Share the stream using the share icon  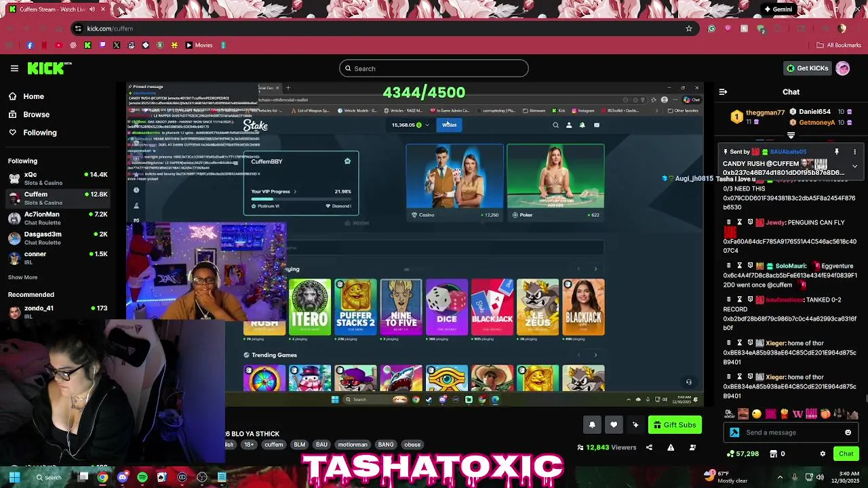(x=649, y=447)
